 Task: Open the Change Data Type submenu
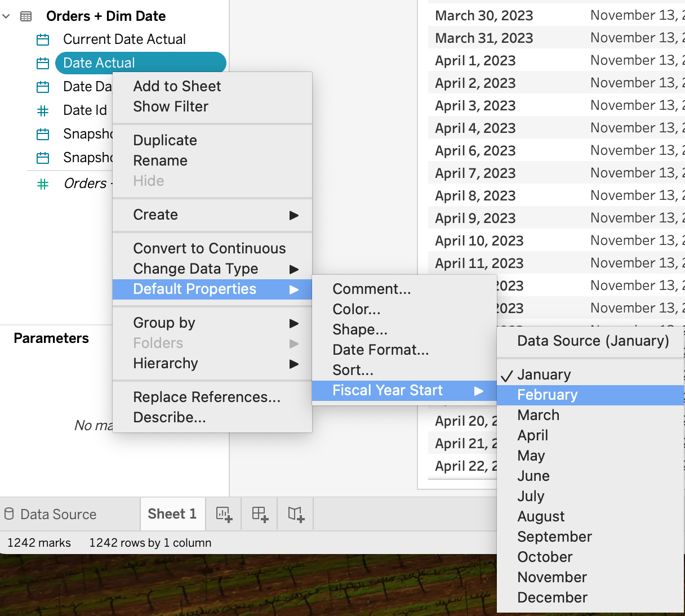[212, 269]
